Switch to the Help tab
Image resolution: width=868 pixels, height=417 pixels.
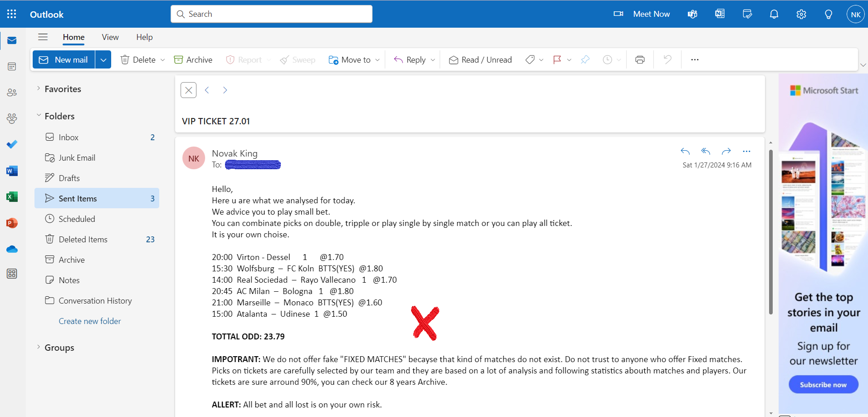(144, 37)
